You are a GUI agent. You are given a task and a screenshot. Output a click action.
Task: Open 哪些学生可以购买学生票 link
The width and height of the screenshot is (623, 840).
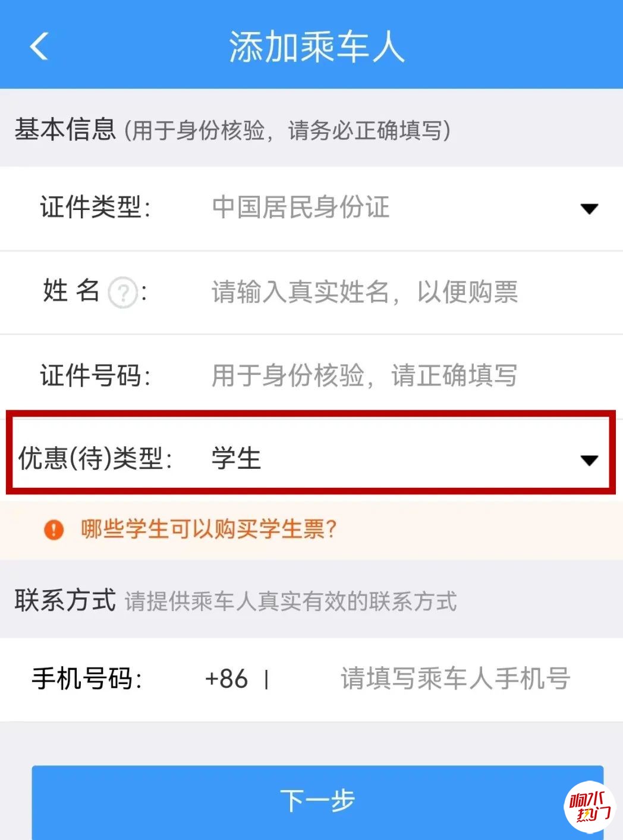coord(209,529)
